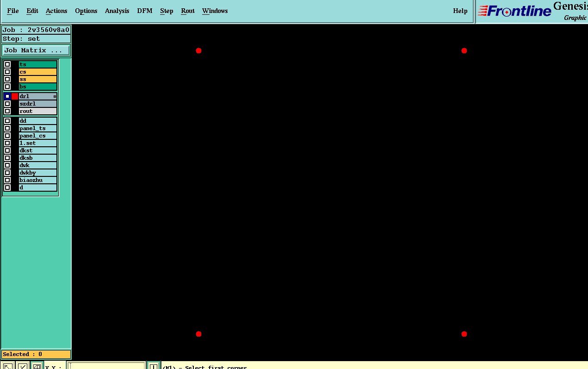Select the 1.set layer name
The height and width of the screenshot is (369, 588).
pyautogui.click(x=38, y=143)
